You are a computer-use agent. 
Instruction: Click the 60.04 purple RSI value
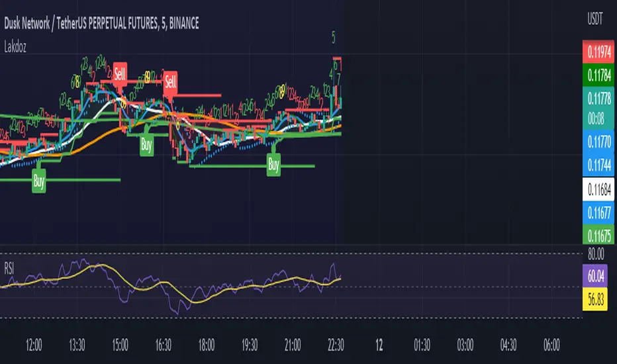tap(595, 276)
